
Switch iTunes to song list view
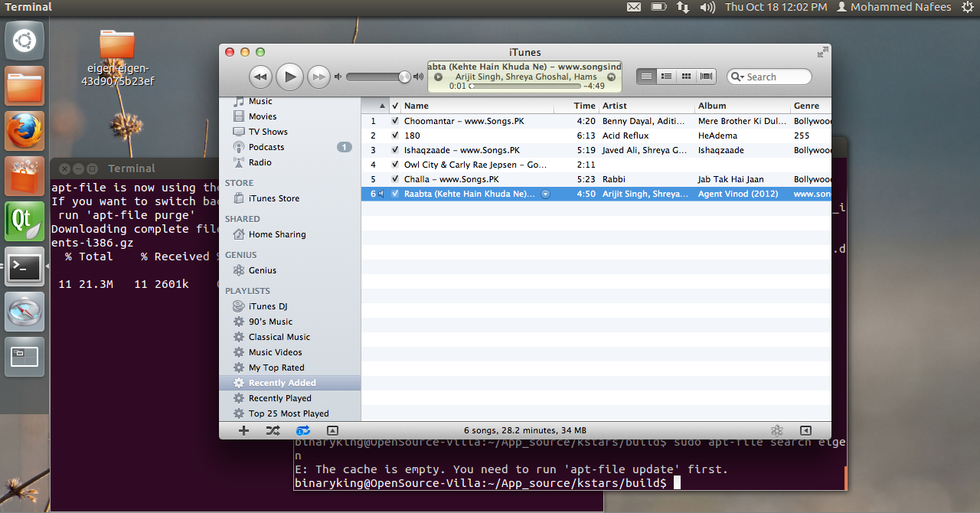(x=647, y=77)
